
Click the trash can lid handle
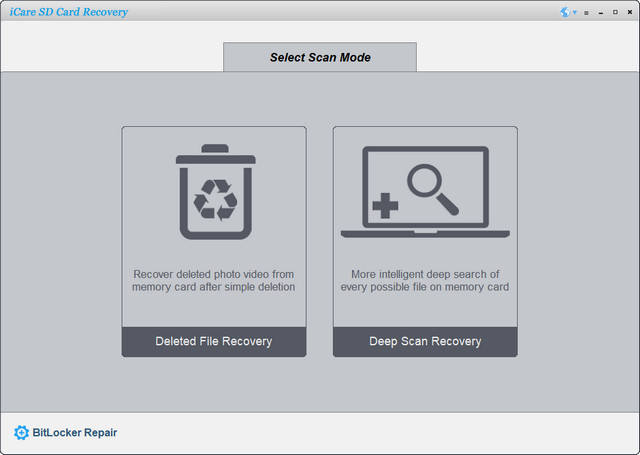(214, 148)
